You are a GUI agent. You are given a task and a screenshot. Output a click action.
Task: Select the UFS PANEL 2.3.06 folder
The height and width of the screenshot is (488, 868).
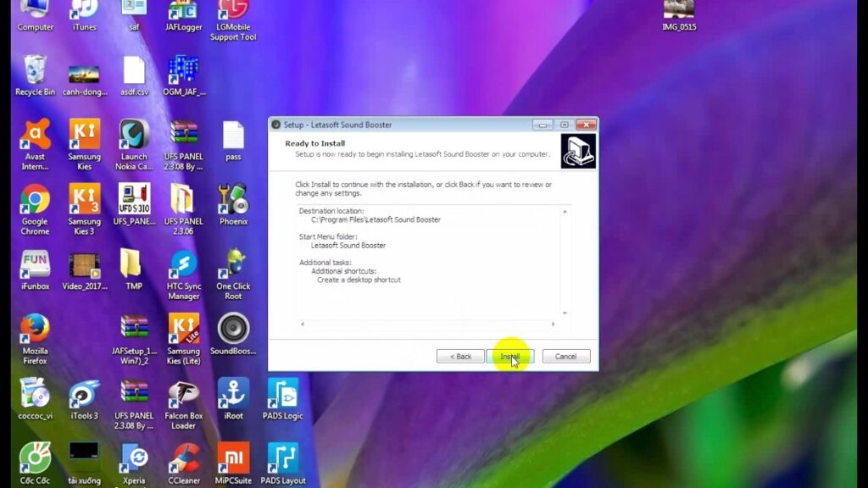(183, 210)
